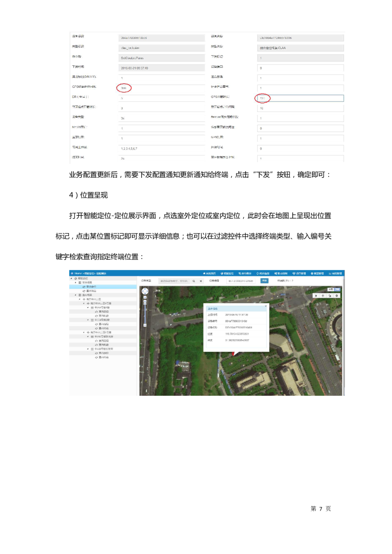Clear device type filter with X icon
The width and height of the screenshot is (392, 554).
tap(201, 281)
